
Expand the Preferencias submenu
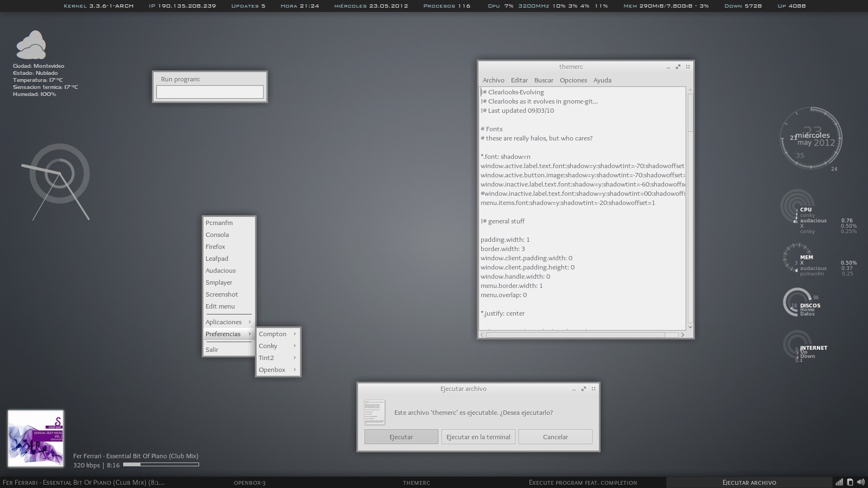(229, 334)
